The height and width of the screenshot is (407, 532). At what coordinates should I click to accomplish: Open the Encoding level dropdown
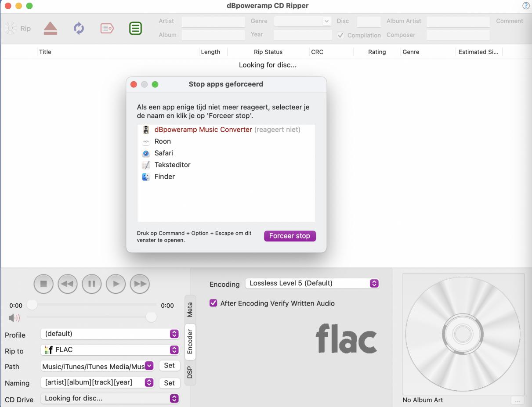coord(312,284)
